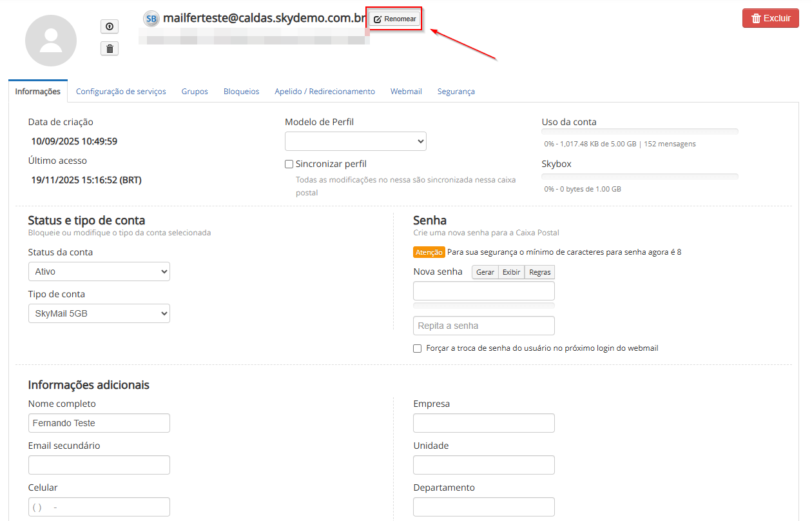Check the force password change on login option
Screen dimensions: 812x521
(418, 348)
